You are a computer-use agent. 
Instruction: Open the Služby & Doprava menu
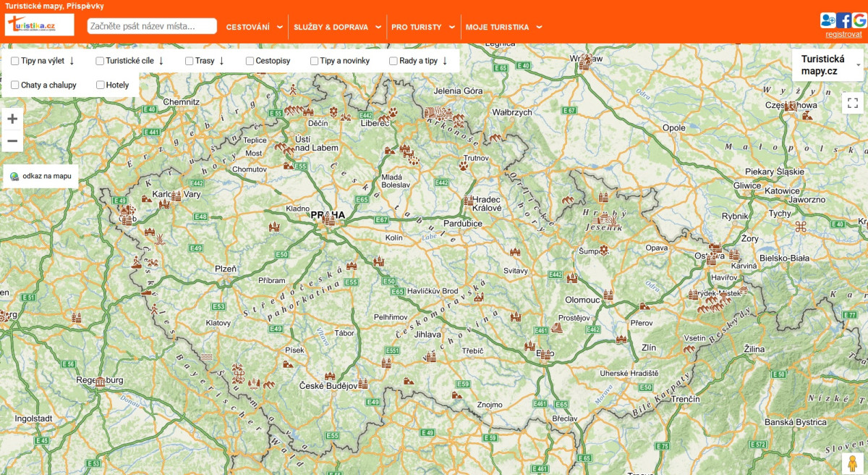(x=337, y=28)
